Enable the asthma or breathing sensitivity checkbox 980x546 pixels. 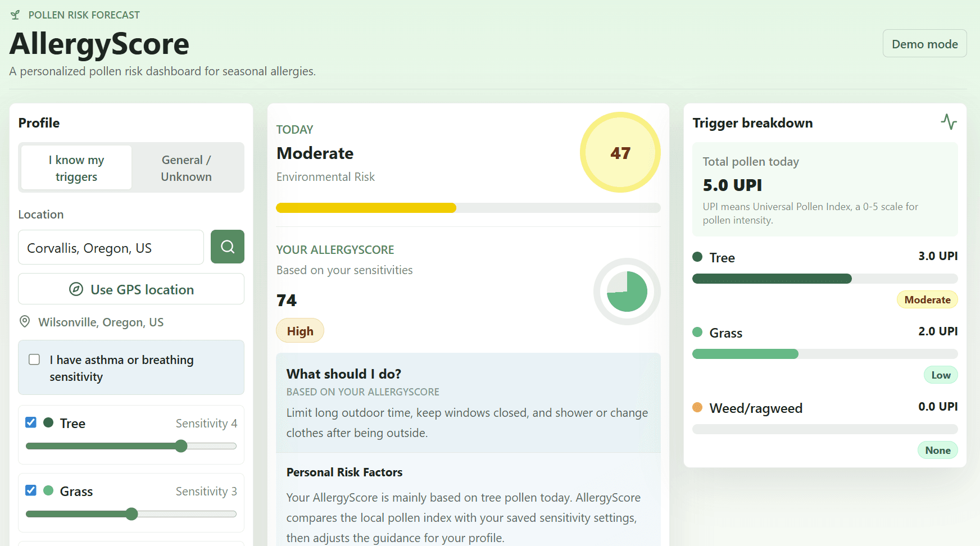tap(34, 360)
